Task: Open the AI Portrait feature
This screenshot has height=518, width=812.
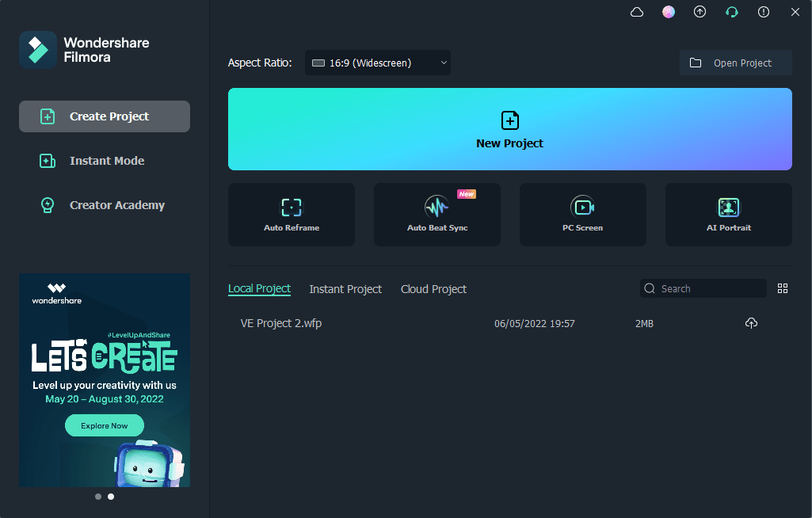Action: point(729,214)
